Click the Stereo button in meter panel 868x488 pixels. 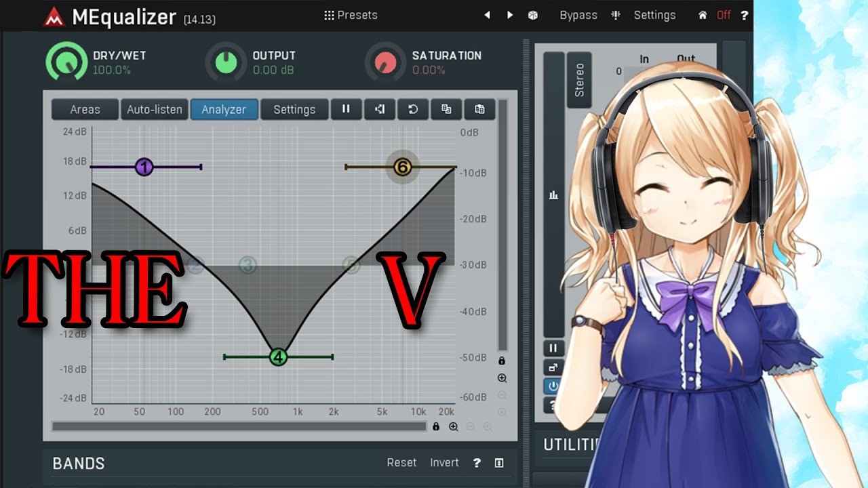[x=579, y=80]
